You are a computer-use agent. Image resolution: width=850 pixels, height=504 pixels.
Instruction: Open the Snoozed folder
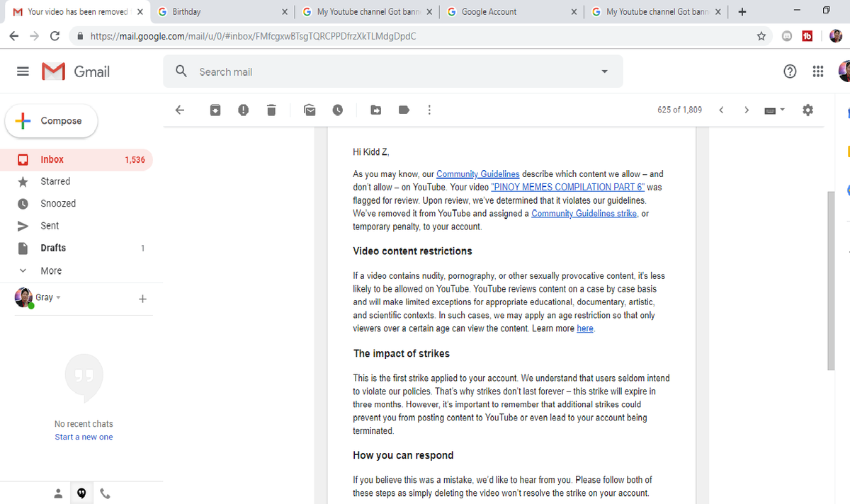(x=76, y=203)
